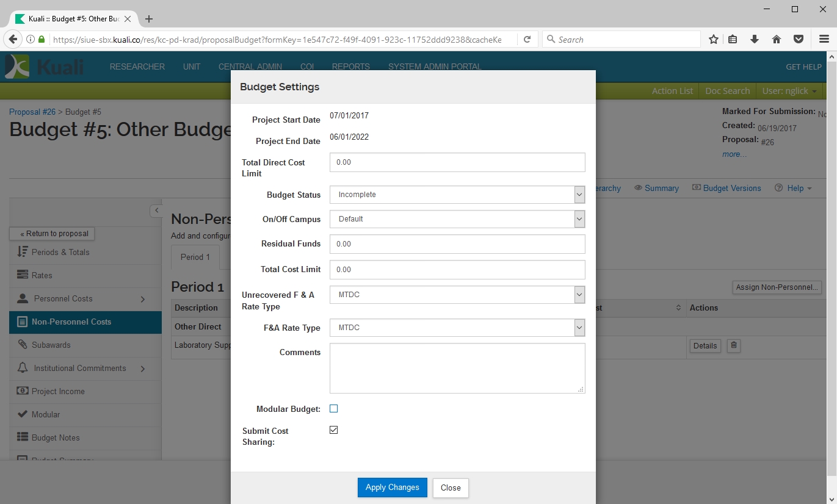Expand the Unrecovered F & A Rate Type dropdown
Viewport: 837px width, 504px height.
point(457,295)
